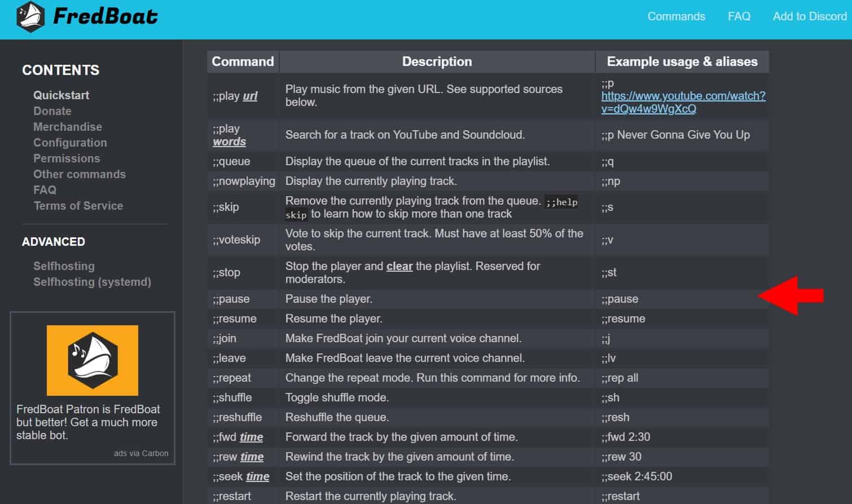The width and height of the screenshot is (852, 504).
Task: Click the ;;q alias example
Action: click(x=607, y=162)
